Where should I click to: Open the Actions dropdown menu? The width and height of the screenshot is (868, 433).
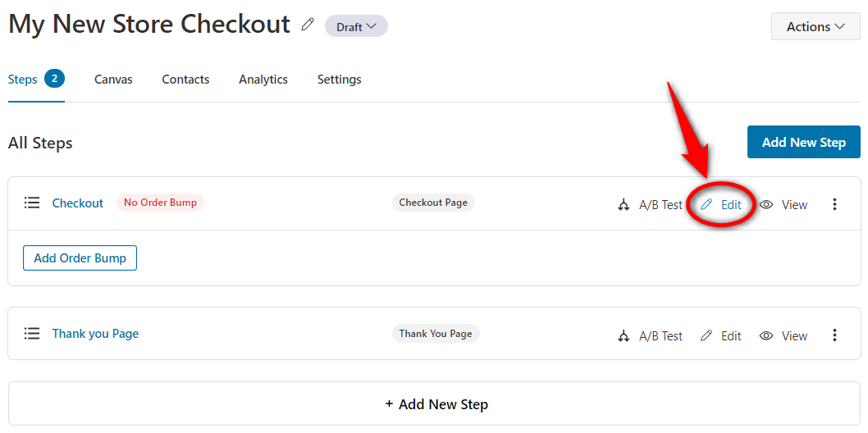[816, 26]
